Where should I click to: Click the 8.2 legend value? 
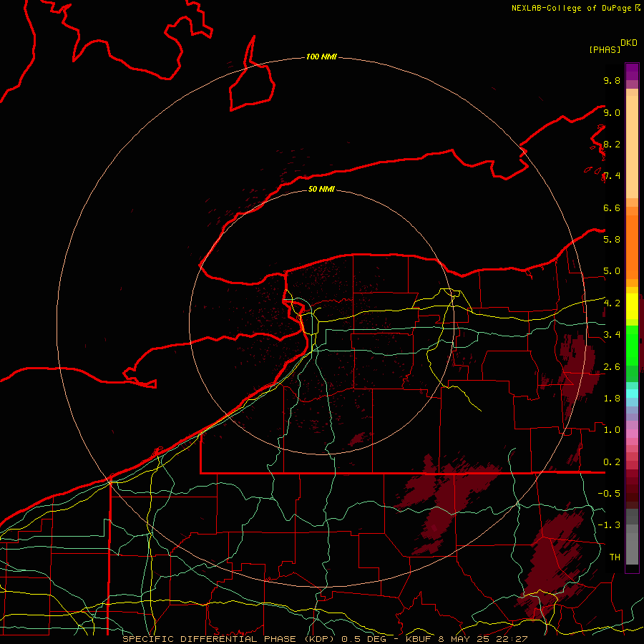click(x=612, y=144)
